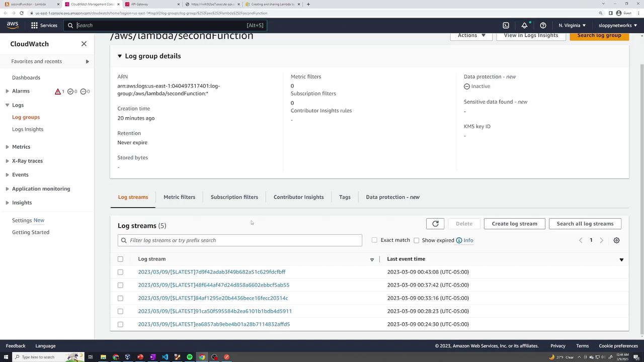Viewport: 644px width, 362px height.
Task: Open the newest log stream ending fdcfbff
Action: 211,272
